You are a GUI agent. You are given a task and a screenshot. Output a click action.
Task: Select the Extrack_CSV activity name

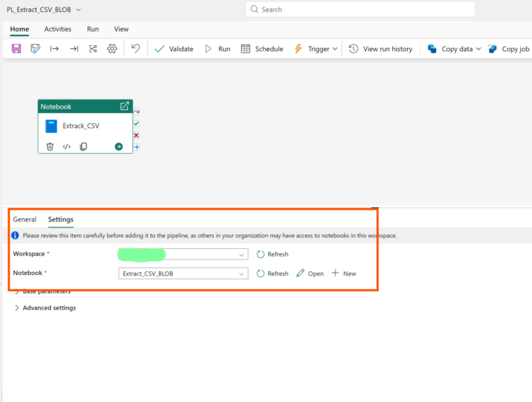point(81,126)
